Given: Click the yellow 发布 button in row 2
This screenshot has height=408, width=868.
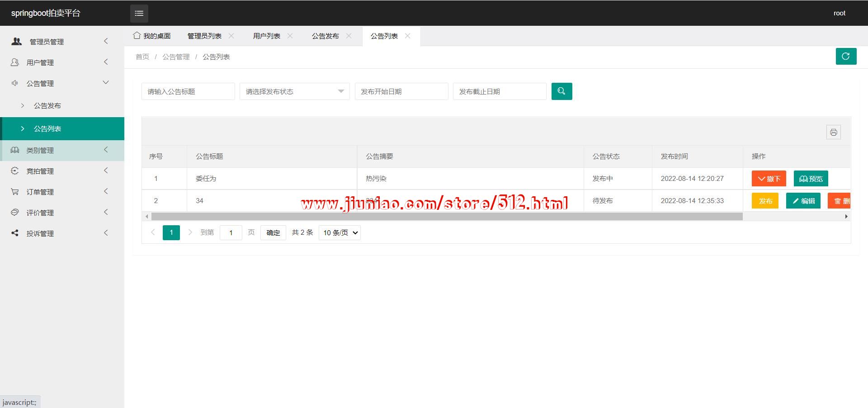Looking at the screenshot, I should click(765, 201).
